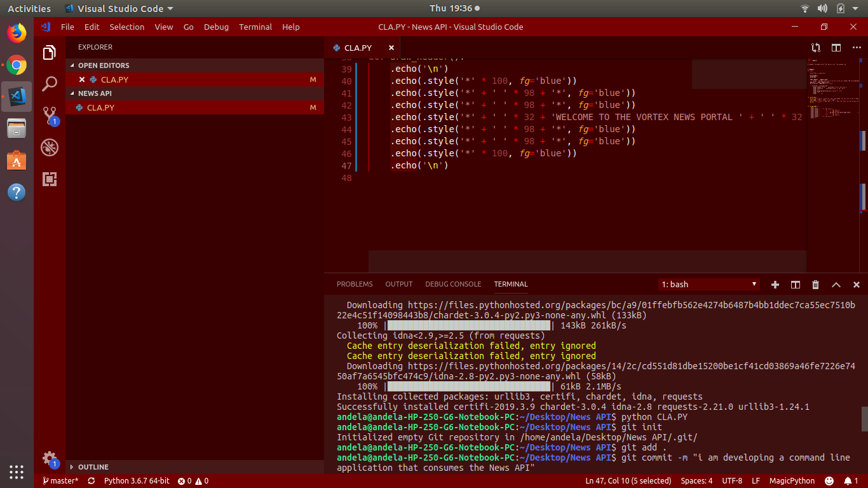Launch Firefox from the Ubuntu dock

(17, 33)
